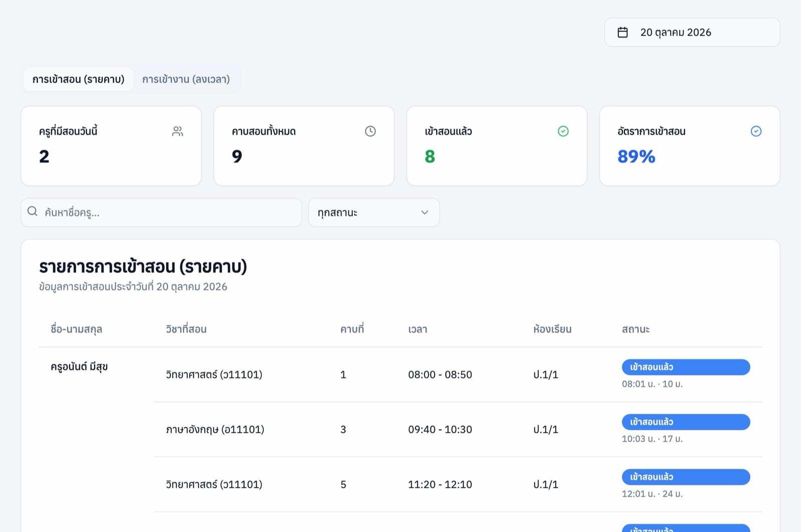801x532 pixels.
Task: Open the ทุกสถานะ status filter dropdown
Action: (x=374, y=212)
